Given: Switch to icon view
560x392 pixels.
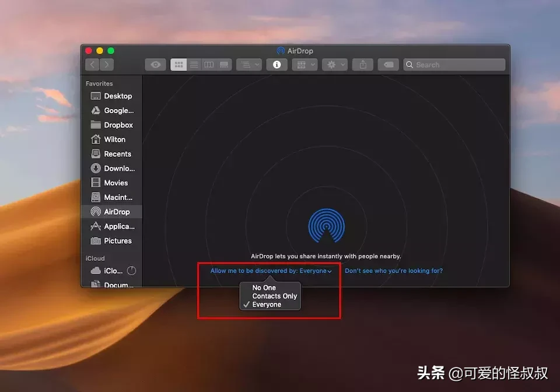Looking at the screenshot, I should click(178, 65).
